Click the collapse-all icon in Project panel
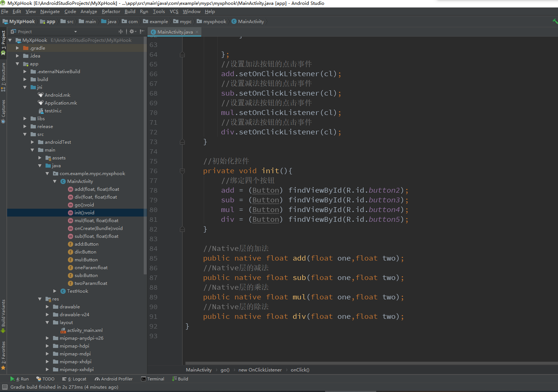This screenshot has height=392, width=558. coord(121,32)
